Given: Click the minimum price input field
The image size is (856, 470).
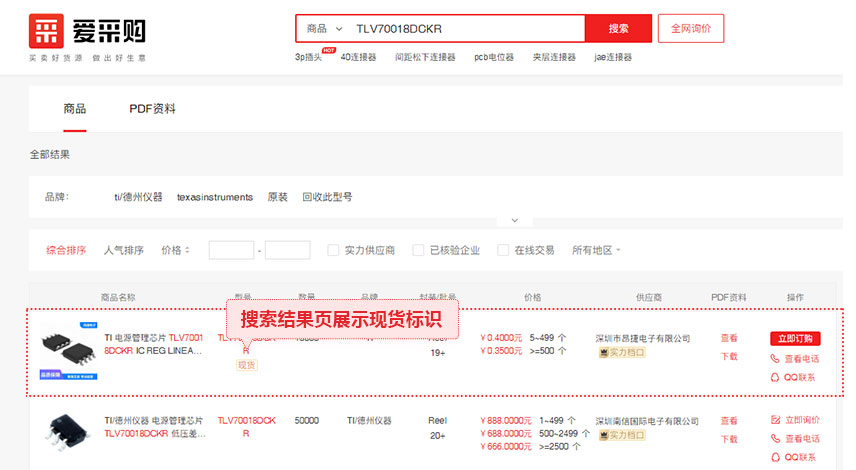Looking at the screenshot, I should (231, 250).
